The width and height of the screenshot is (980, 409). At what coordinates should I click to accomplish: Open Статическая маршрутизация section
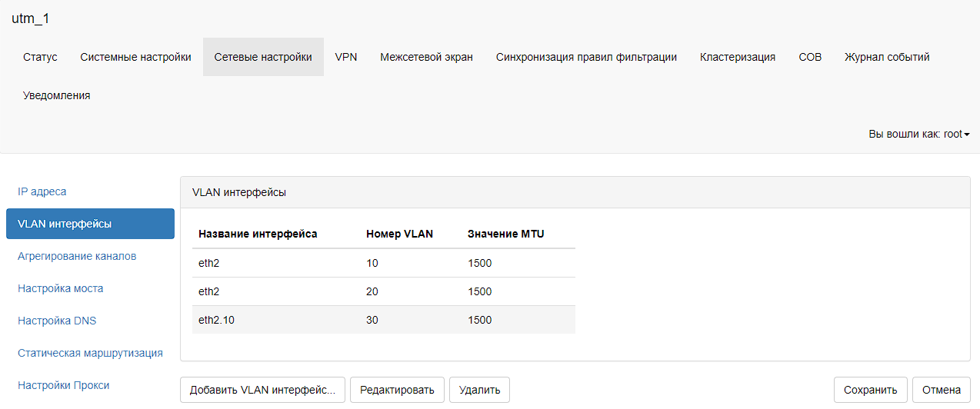[x=90, y=353]
